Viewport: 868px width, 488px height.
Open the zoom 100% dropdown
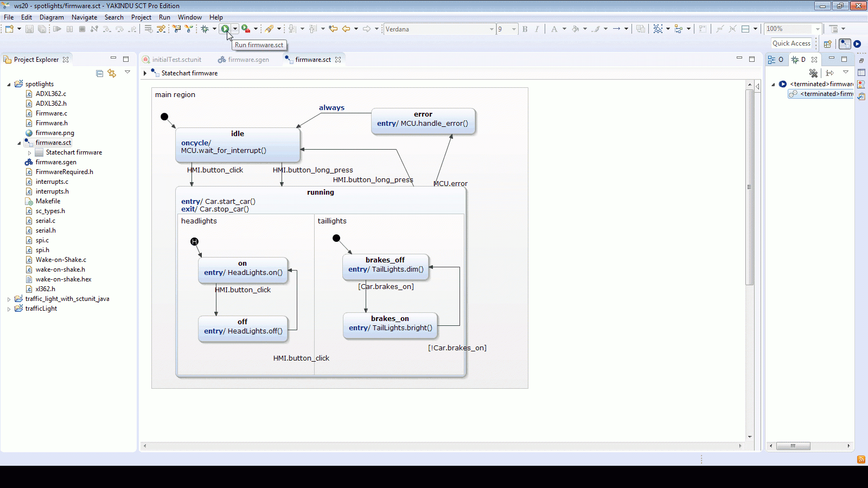click(x=818, y=29)
